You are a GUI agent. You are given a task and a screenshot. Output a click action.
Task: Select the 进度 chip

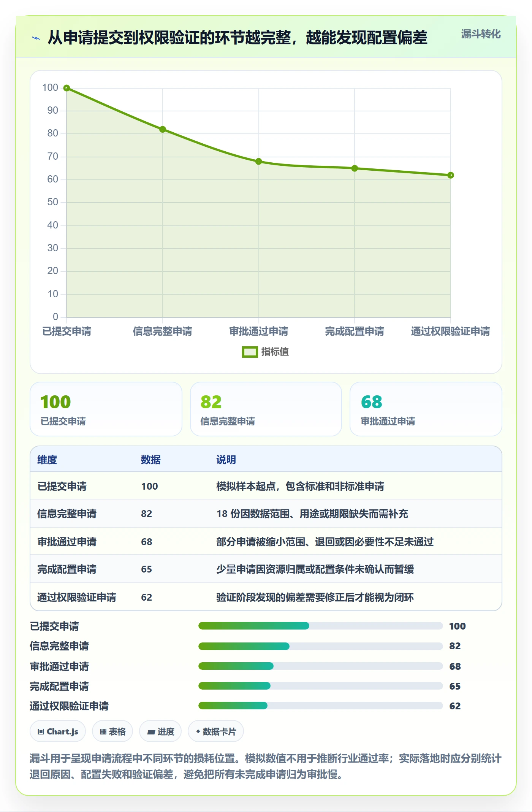(160, 731)
